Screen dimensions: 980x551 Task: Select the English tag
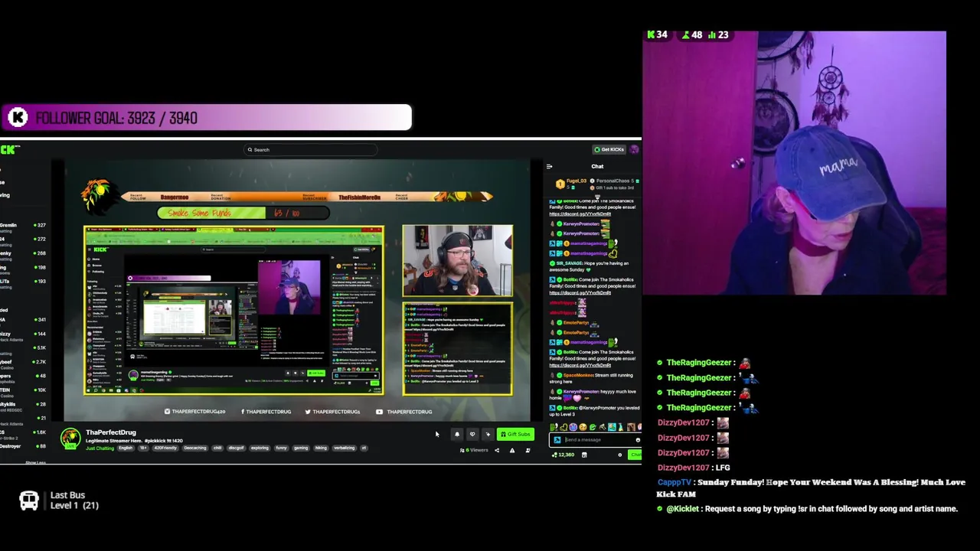tap(125, 448)
